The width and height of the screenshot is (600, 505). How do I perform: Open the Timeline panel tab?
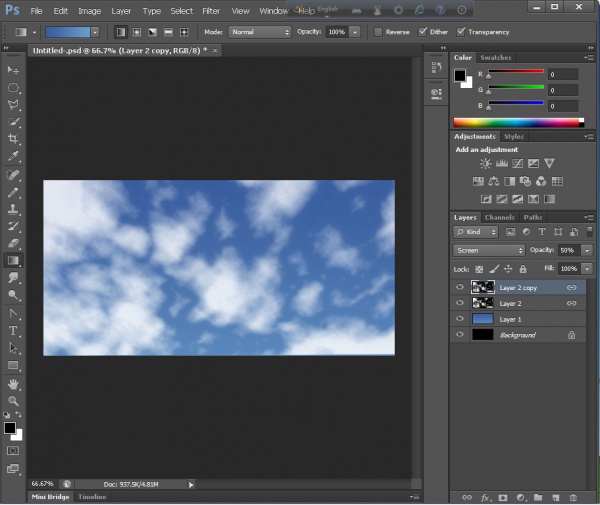click(x=92, y=497)
